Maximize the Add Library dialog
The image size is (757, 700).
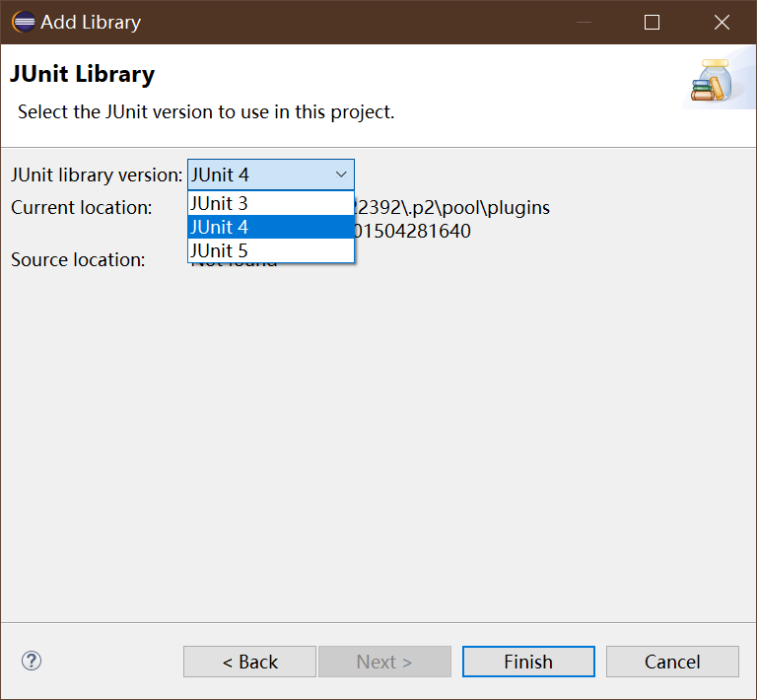click(652, 23)
